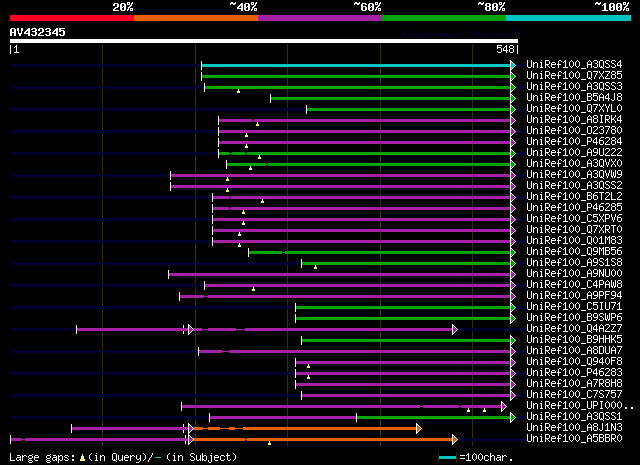
Task: Click the Large gaps legend text
Action: click(123, 457)
